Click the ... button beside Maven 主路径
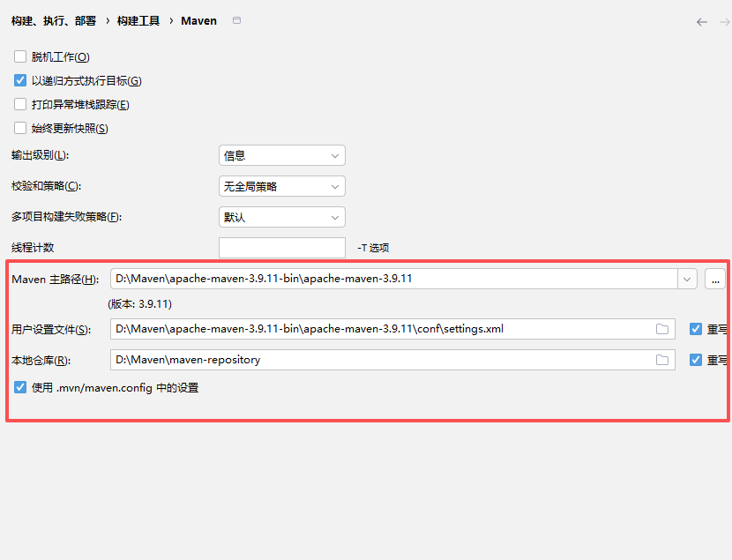The height and width of the screenshot is (560, 732). click(x=715, y=279)
